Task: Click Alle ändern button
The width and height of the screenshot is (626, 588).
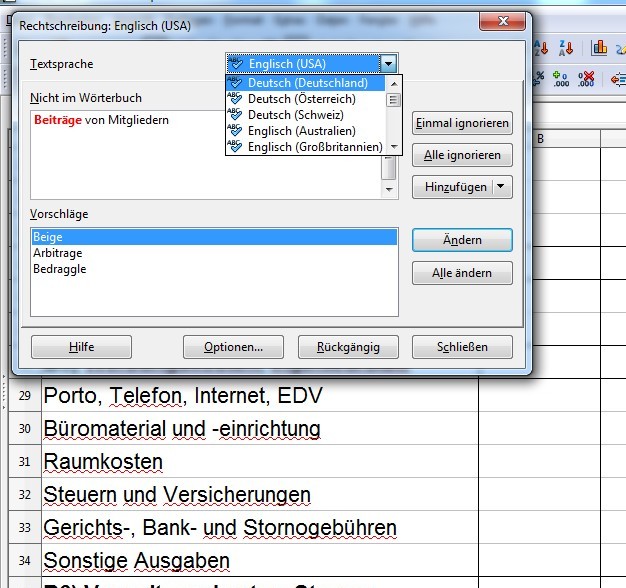Action: coord(462,273)
